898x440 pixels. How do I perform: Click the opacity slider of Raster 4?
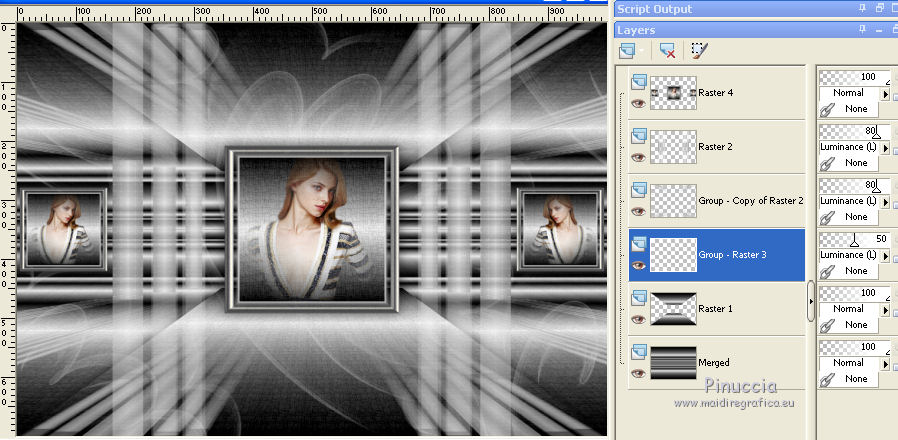coord(854,77)
